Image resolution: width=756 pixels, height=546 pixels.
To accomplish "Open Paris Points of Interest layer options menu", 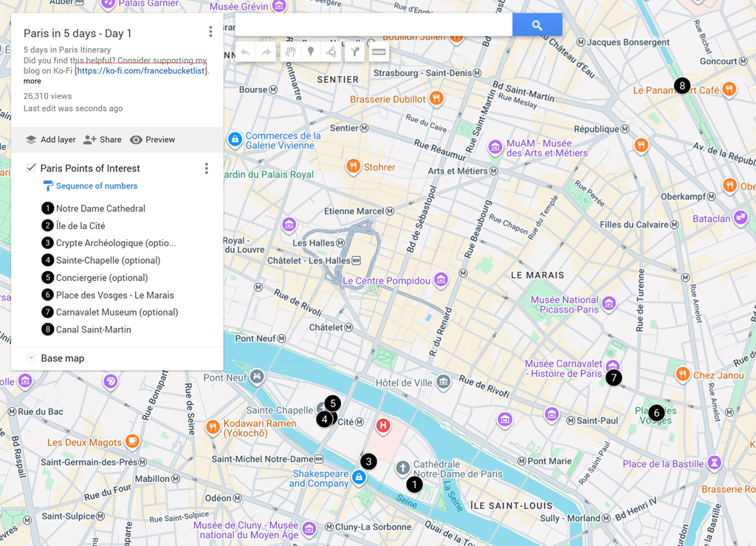I will [207, 168].
